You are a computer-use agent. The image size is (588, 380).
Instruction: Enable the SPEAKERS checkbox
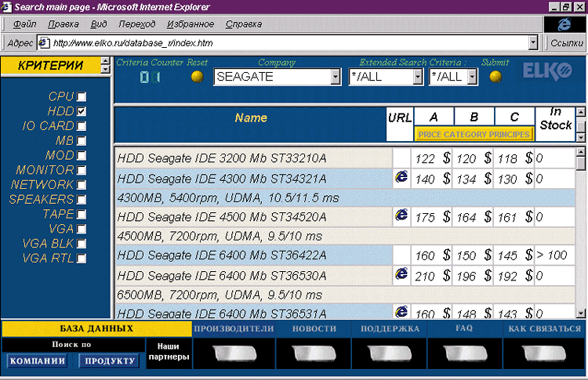coord(82,199)
